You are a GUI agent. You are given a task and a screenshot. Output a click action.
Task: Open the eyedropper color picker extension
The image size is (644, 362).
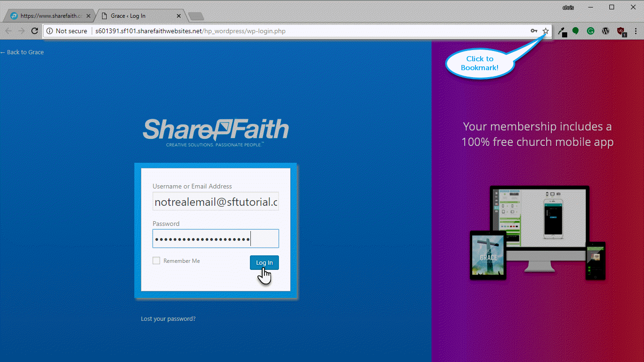tap(563, 31)
